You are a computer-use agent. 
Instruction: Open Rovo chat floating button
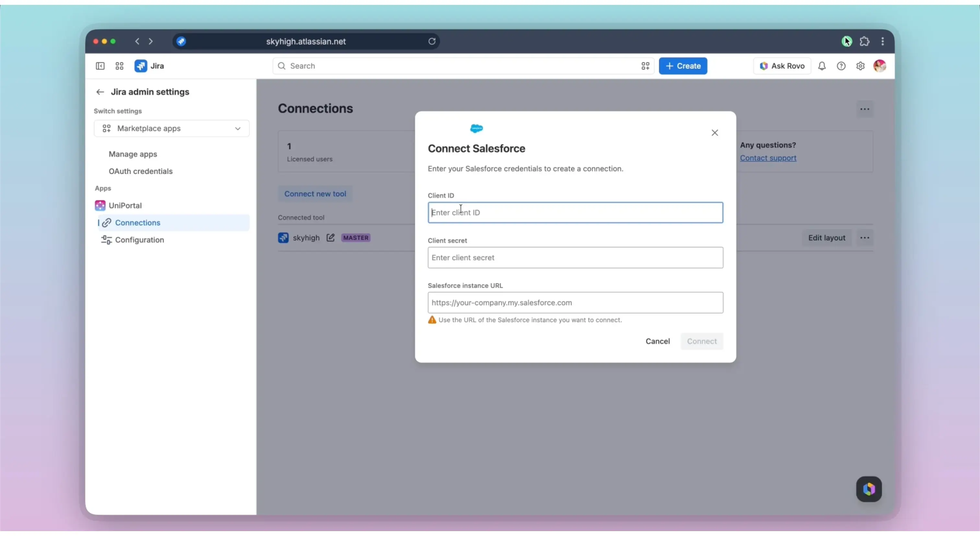(869, 489)
